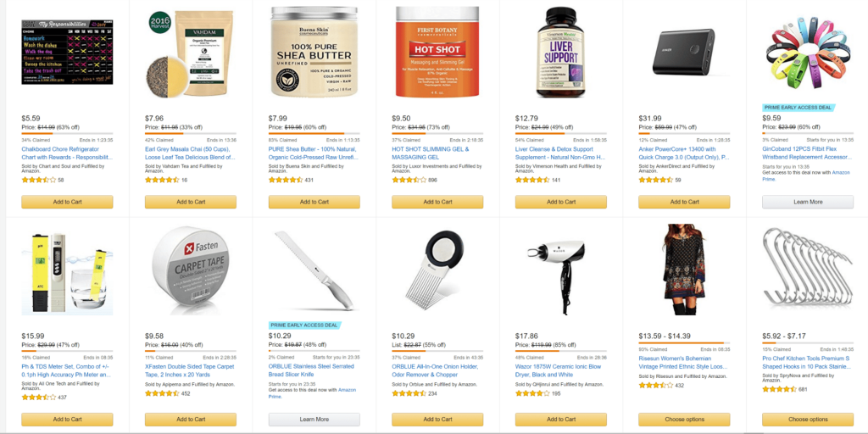View the Fasten Carpet Tape product image
Screen dimensions: 868x434
coord(191,268)
